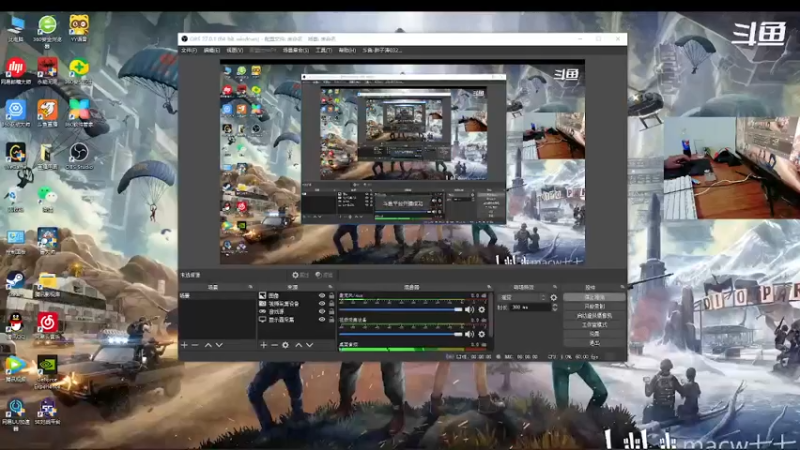Open the 工具(T) menu
Viewport: 800px width, 450px height.
(x=323, y=51)
